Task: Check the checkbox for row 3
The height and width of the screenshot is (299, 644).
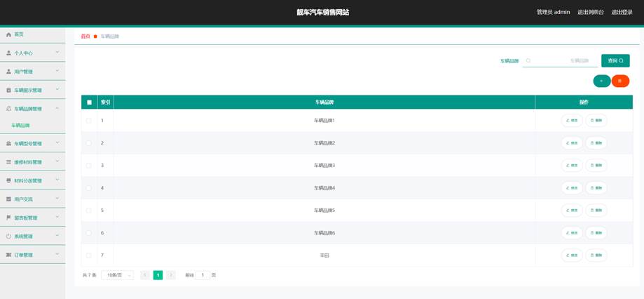Action: point(89,166)
